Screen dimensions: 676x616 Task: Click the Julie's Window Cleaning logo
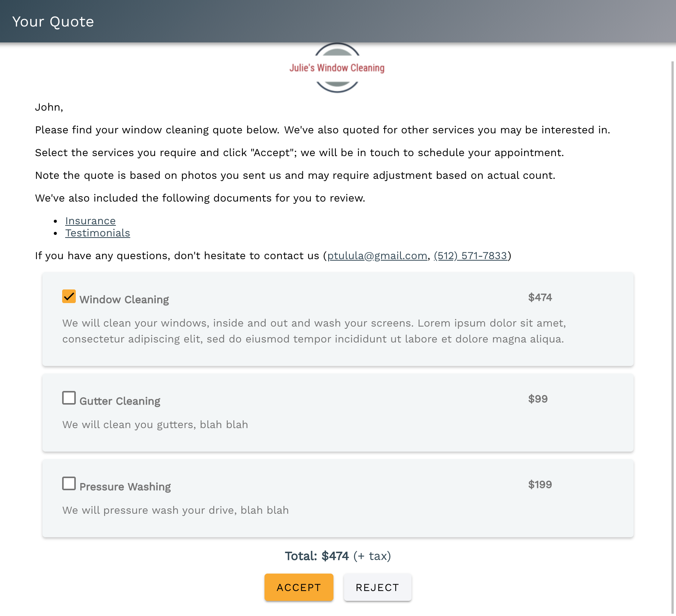point(337,68)
